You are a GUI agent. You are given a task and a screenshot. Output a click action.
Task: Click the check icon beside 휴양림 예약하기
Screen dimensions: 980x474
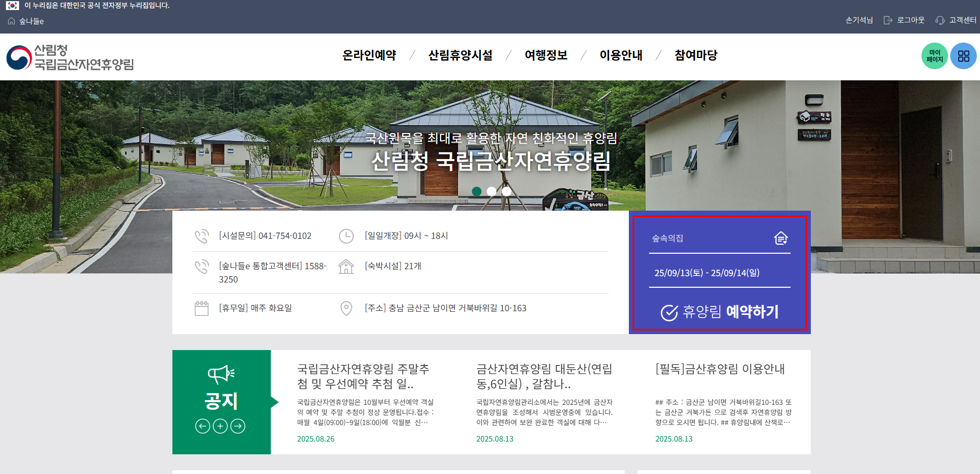pyautogui.click(x=669, y=312)
